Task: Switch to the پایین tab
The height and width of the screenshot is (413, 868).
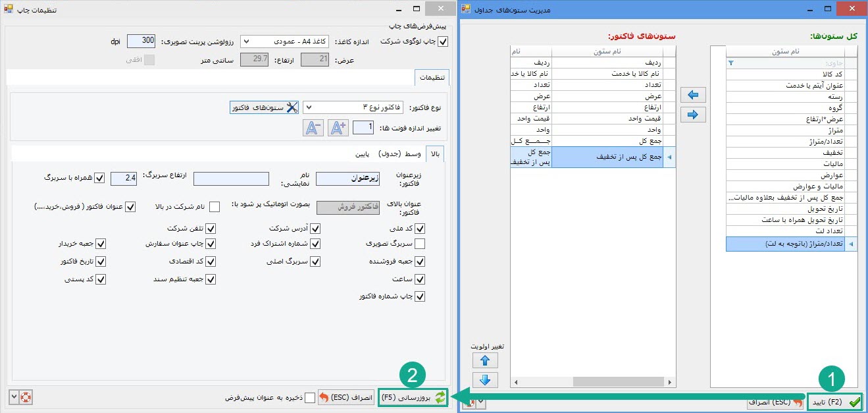Action: pos(363,154)
